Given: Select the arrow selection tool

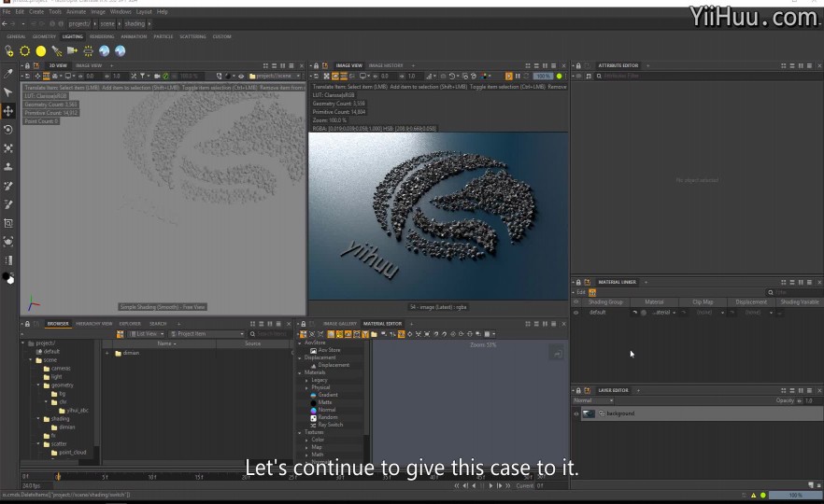Looking at the screenshot, I should 7,92.
